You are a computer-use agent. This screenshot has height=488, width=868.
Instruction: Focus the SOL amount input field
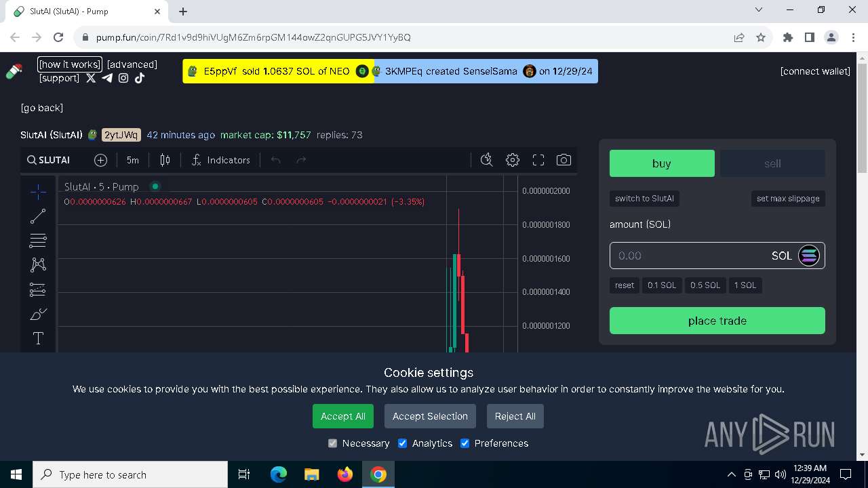pos(717,256)
